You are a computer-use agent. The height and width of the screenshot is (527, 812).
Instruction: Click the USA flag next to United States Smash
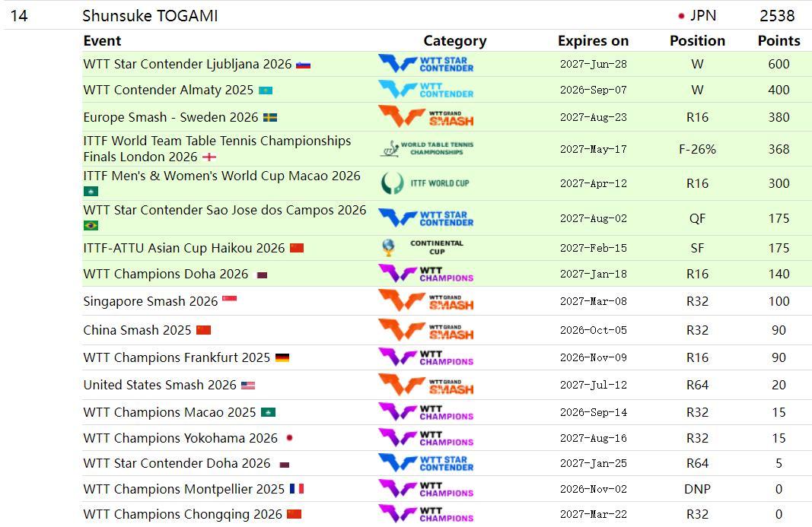(248, 385)
